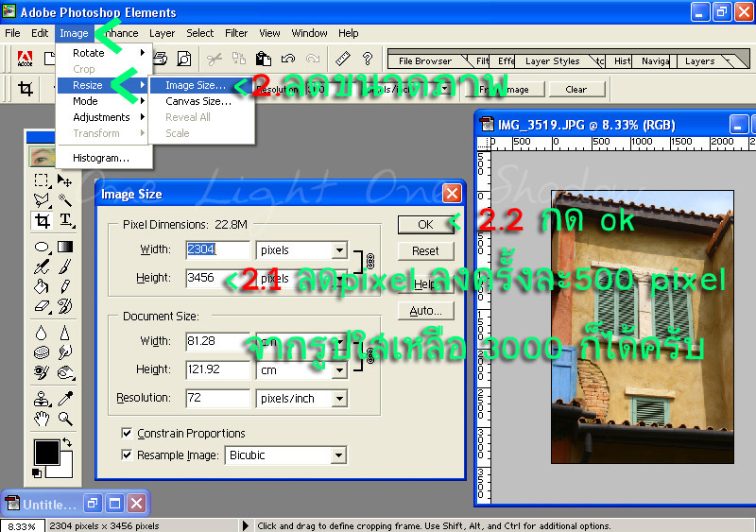Swap foreground and background colors arrow

67,442
